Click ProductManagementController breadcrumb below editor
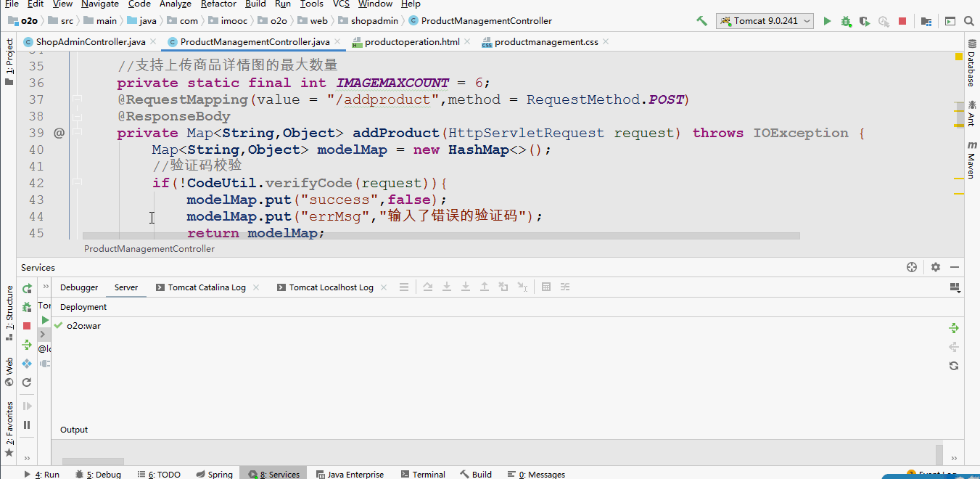The image size is (980, 479). click(149, 249)
